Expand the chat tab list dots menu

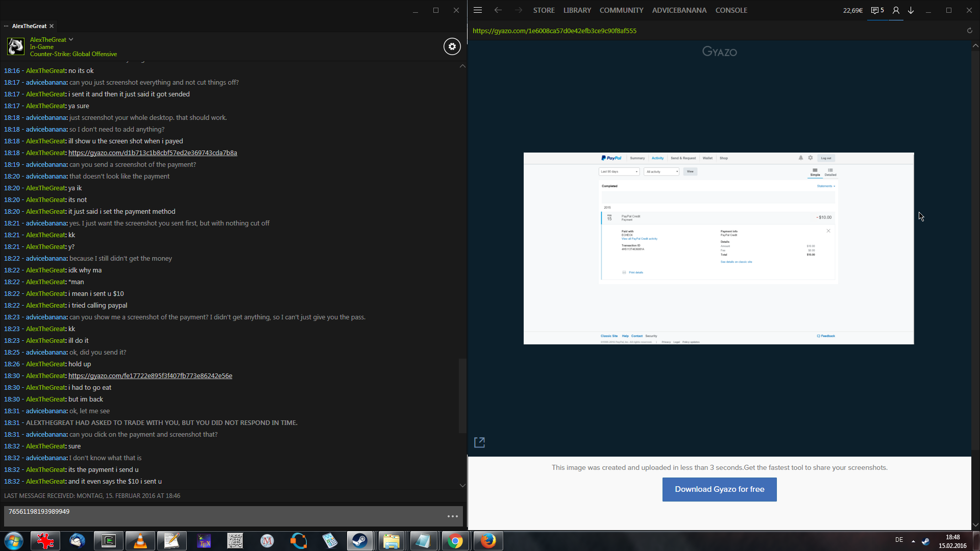[6, 26]
